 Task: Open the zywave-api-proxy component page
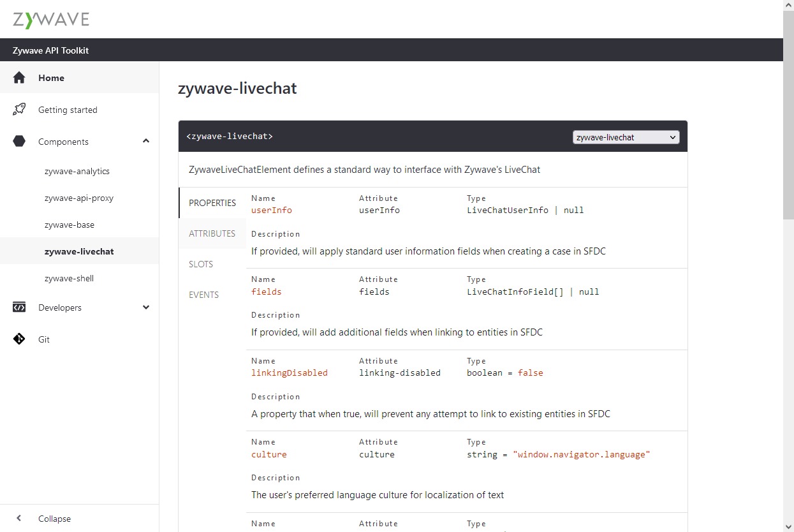[x=80, y=198]
